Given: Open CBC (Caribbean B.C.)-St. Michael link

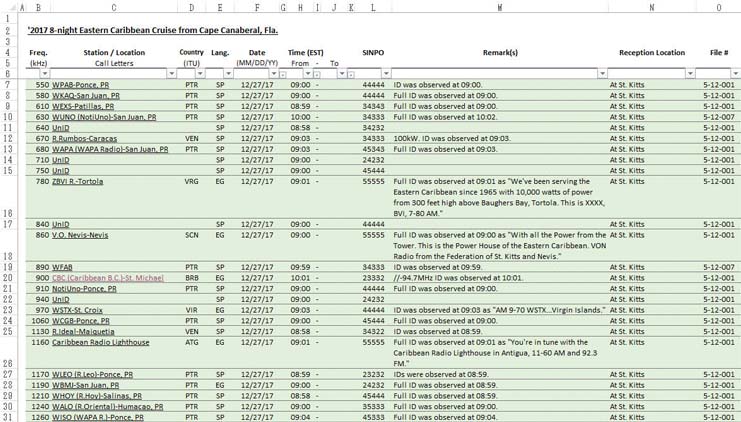Looking at the screenshot, I should point(108,278).
